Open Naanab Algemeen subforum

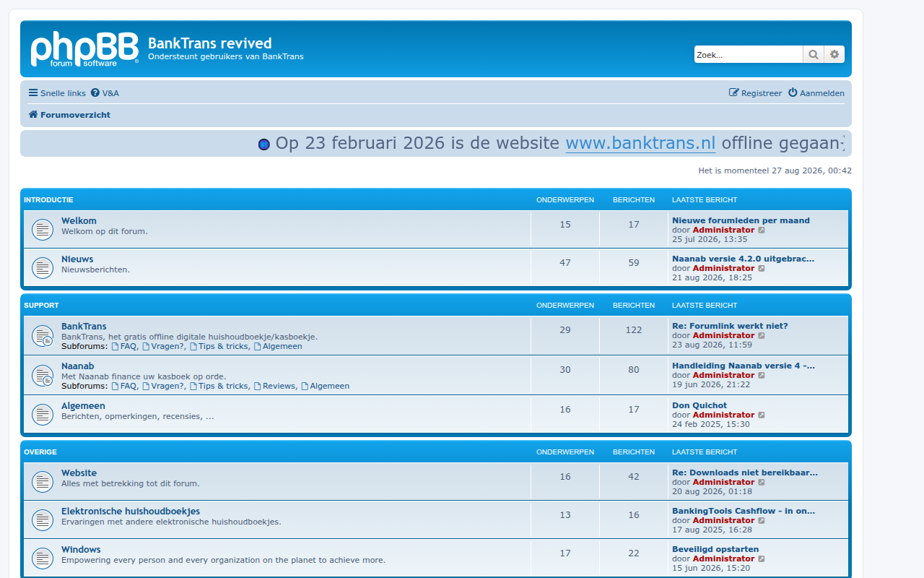click(x=325, y=386)
